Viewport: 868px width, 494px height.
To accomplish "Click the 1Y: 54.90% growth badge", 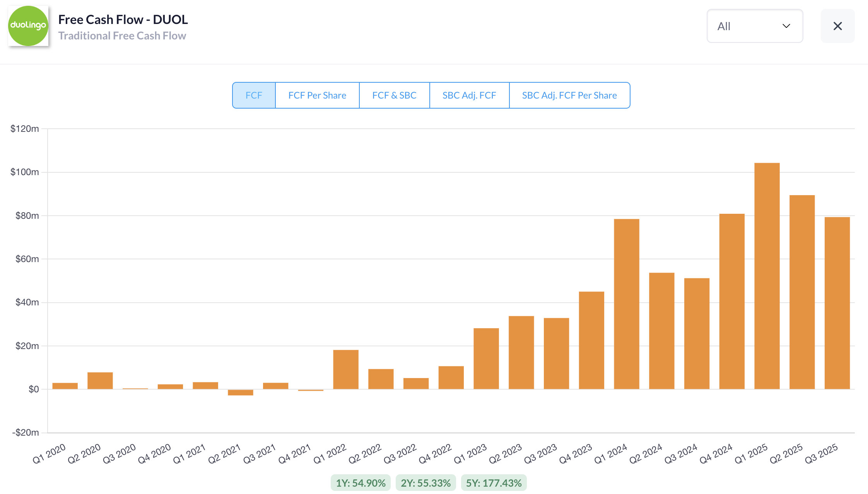I will pos(361,483).
